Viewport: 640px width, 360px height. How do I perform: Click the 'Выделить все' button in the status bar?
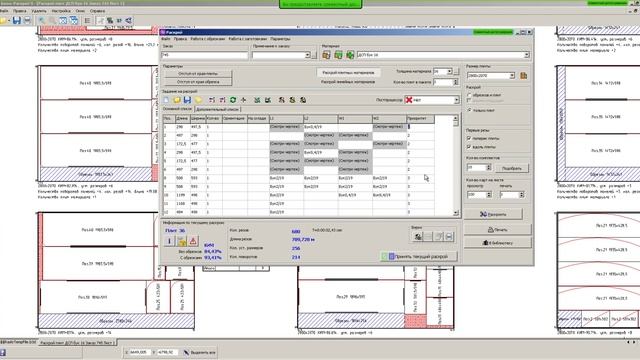pos(199,352)
